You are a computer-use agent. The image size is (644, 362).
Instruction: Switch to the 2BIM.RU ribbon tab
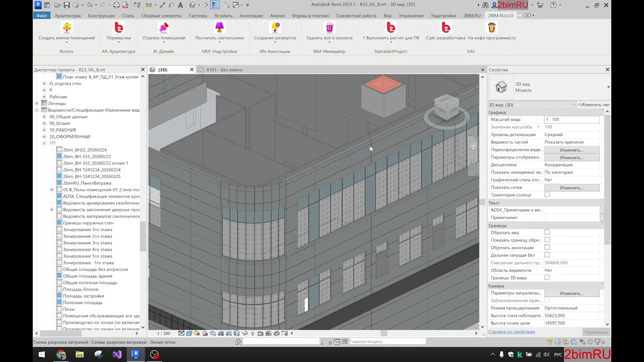click(472, 16)
